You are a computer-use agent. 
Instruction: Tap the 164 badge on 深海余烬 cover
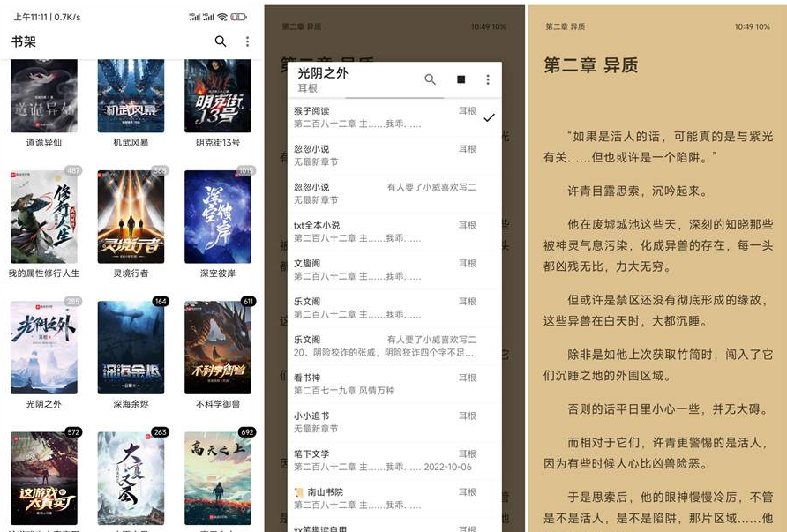[161, 302]
